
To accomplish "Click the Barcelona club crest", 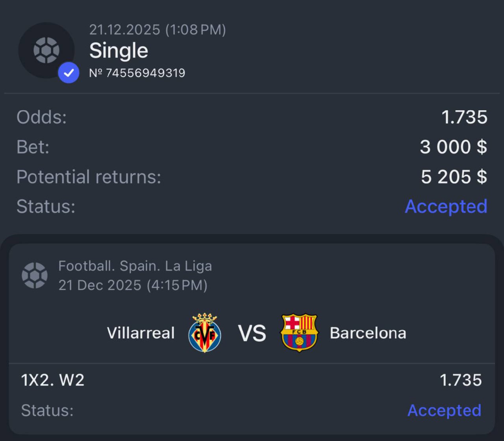I will 299,333.
